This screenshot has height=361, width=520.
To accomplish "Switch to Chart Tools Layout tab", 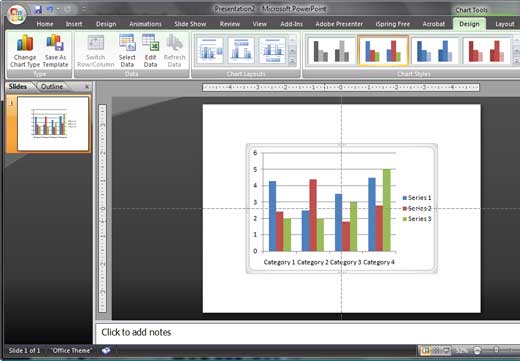I will pos(505,24).
